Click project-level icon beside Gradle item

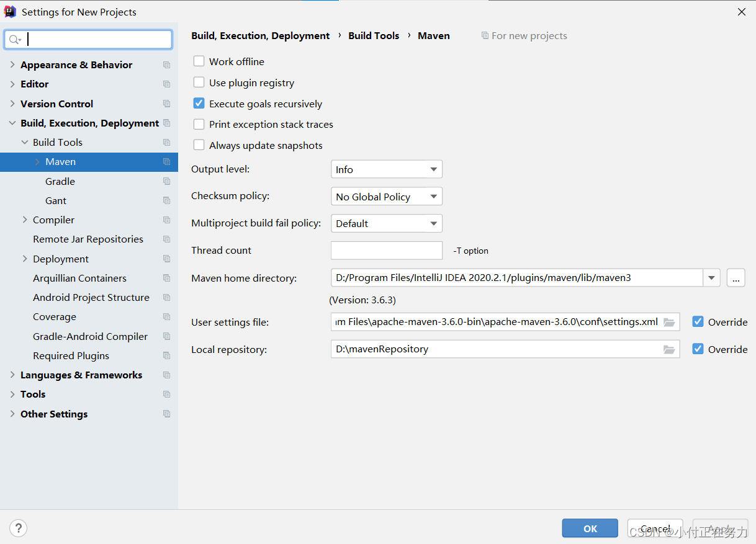pos(166,181)
